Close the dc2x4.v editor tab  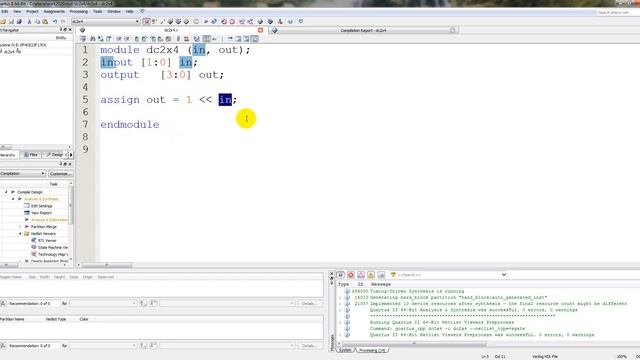click(x=260, y=30)
